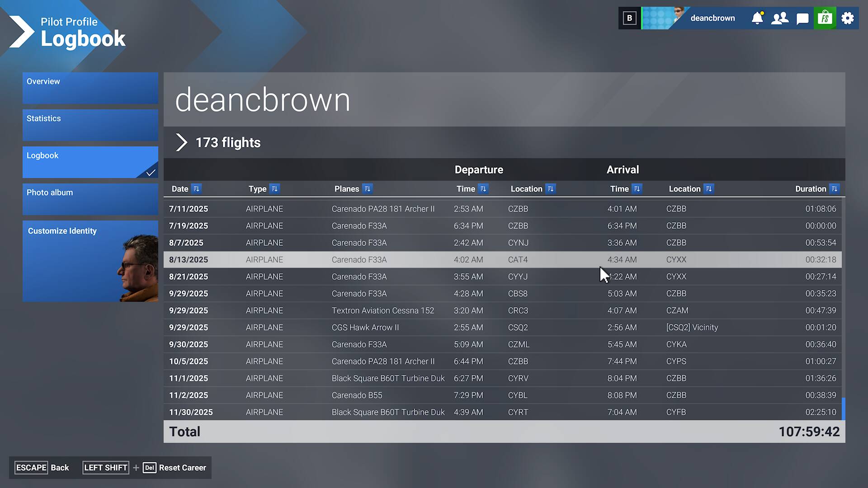868x488 pixels.
Task: Open the chat messages icon
Action: pos(802,19)
